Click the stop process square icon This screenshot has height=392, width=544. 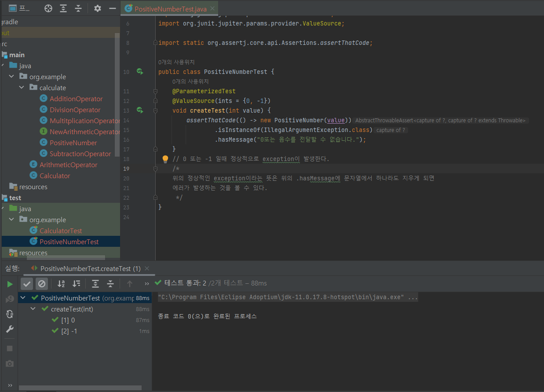(10, 348)
